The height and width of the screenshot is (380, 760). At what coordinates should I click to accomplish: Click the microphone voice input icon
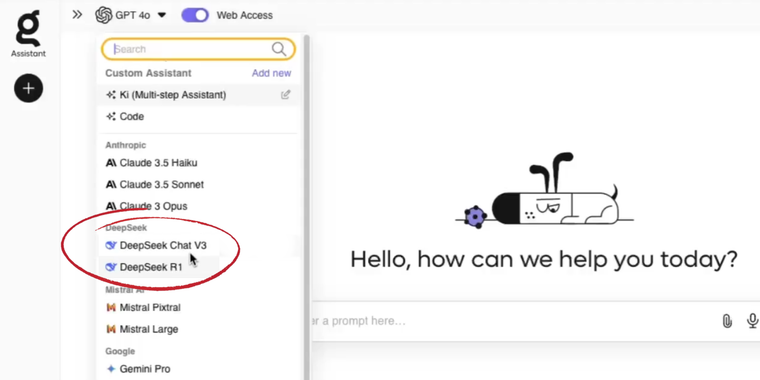pyautogui.click(x=752, y=321)
